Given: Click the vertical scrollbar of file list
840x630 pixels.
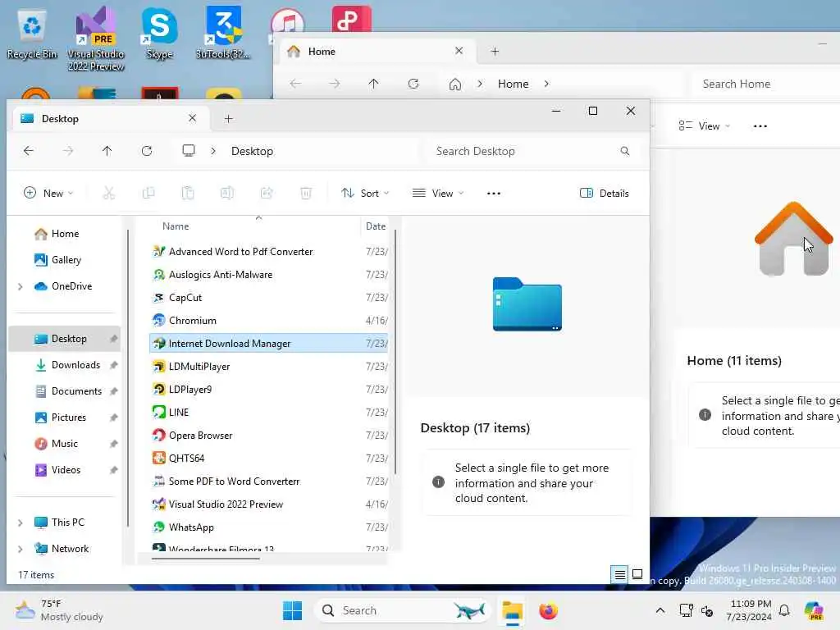Looking at the screenshot, I should click(395, 352).
